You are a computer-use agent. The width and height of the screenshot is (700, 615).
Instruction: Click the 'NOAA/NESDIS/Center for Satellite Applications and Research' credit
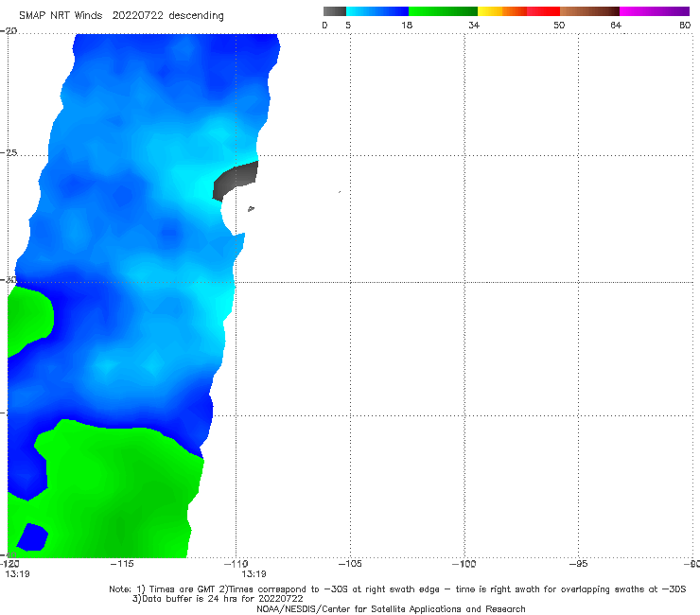click(x=391, y=609)
